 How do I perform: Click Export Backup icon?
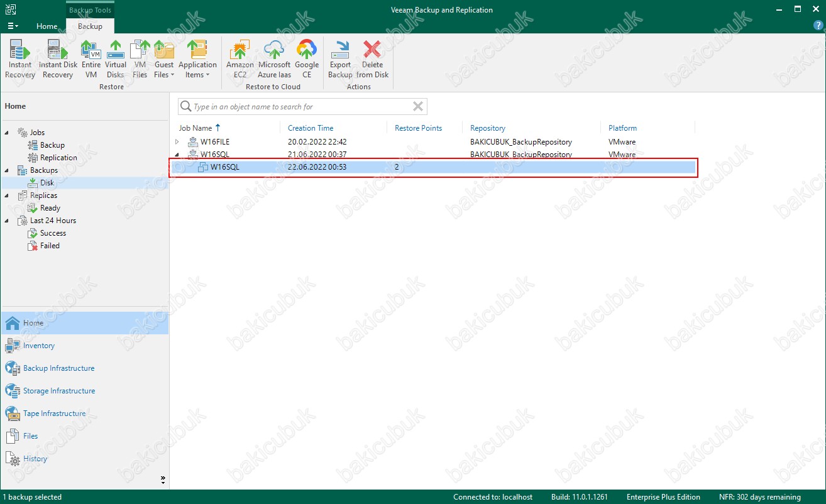[x=340, y=59]
